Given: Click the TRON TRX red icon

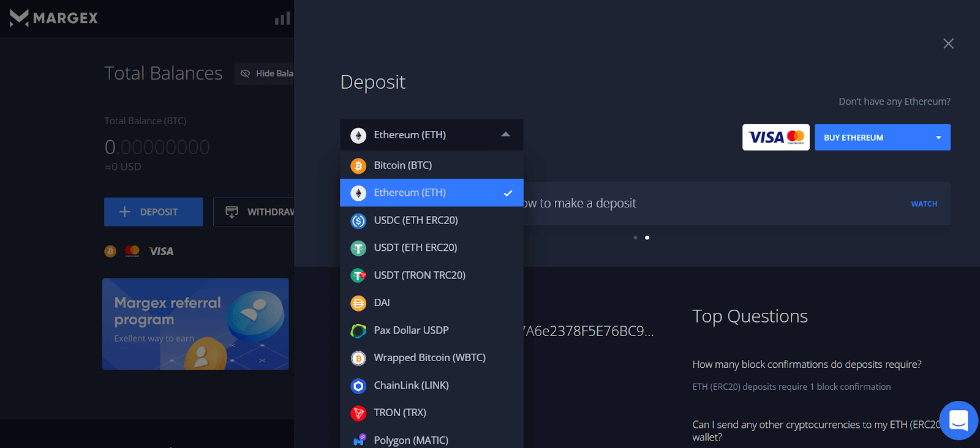Looking at the screenshot, I should point(358,413).
